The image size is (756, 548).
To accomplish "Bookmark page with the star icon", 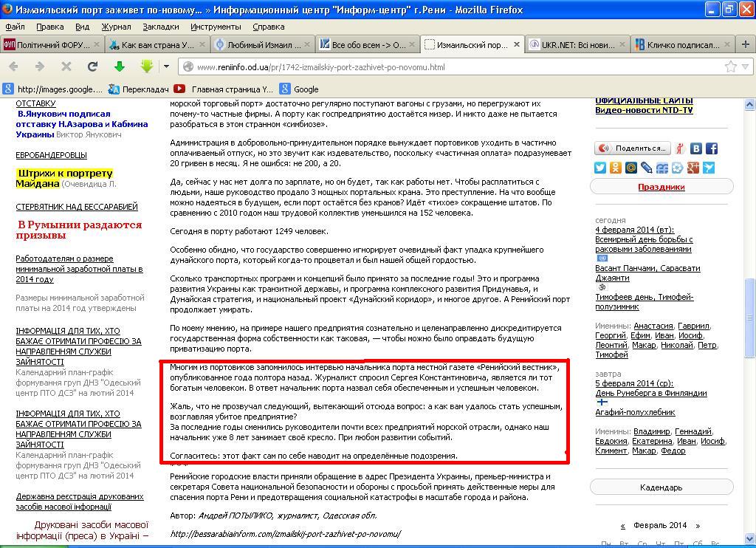I will click(x=731, y=67).
